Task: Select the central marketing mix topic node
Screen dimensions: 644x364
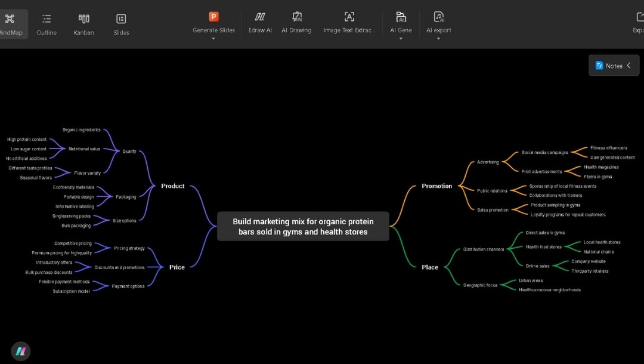Action: pyautogui.click(x=303, y=226)
